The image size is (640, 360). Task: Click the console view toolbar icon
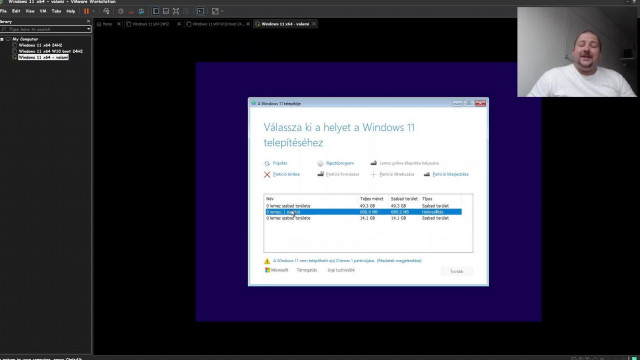[x=200, y=11]
